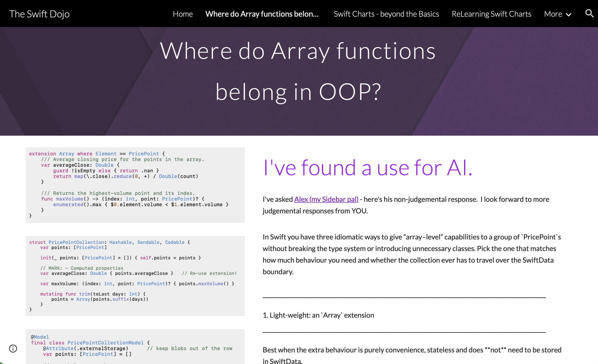
Task: Expand the More navigation dropdown
Action: 557,14
